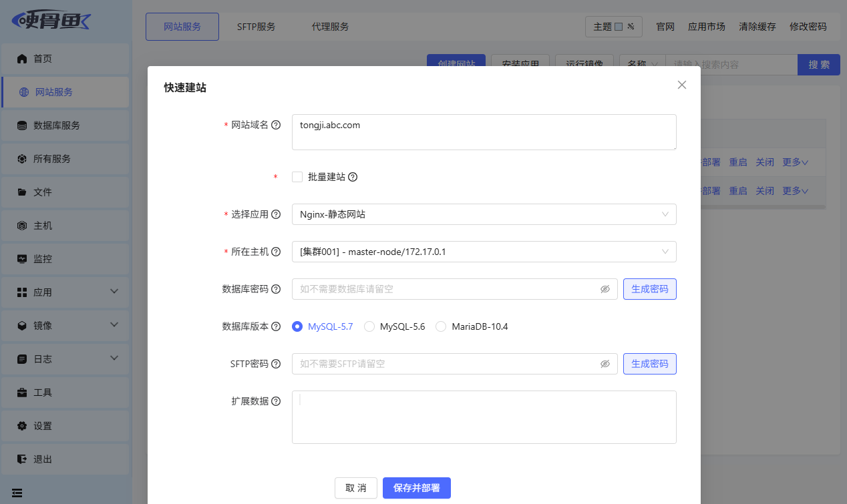Select the MySQL-5.6 radio option
847x504 pixels.
click(369, 326)
